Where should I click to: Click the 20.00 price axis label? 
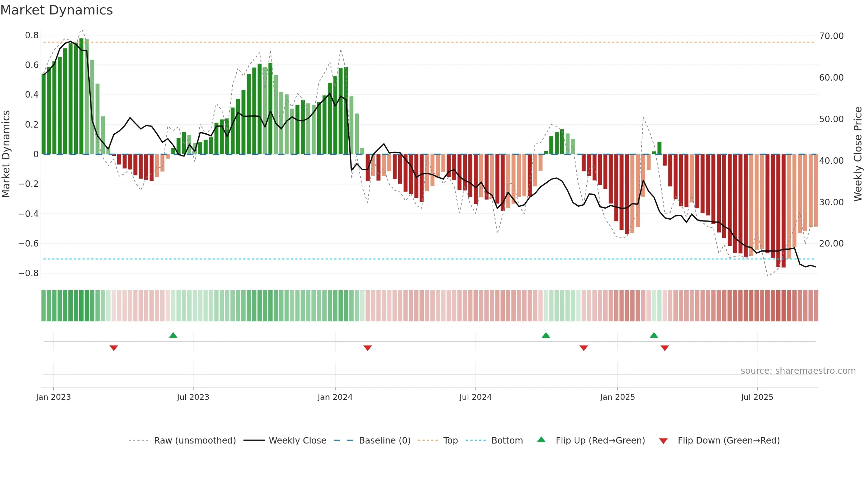click(831, 243)
